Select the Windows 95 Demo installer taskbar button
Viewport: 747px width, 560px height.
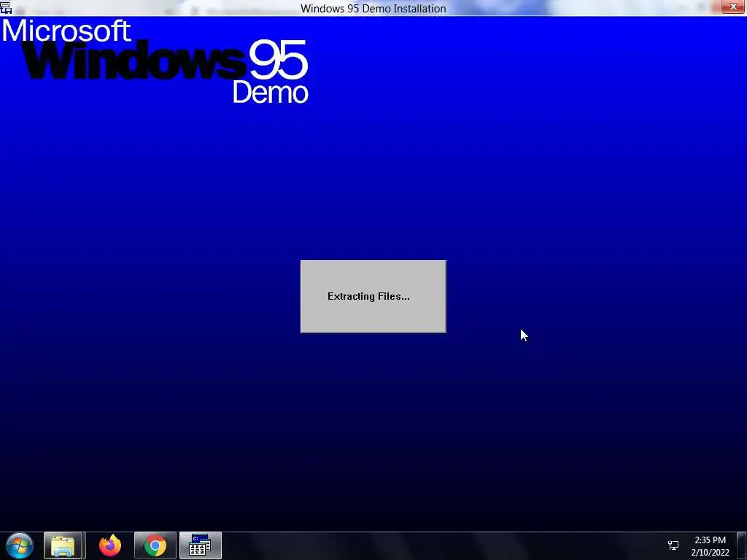[x=200, y=545]
